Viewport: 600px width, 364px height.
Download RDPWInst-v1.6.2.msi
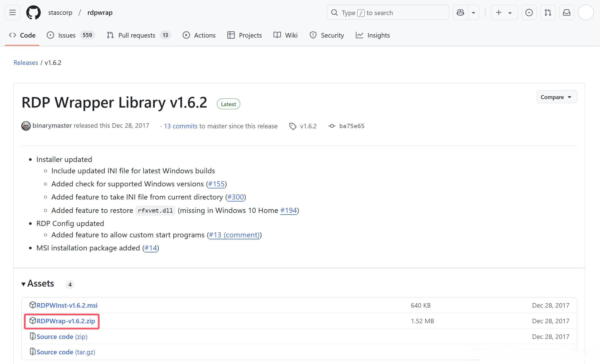point(67,305)
